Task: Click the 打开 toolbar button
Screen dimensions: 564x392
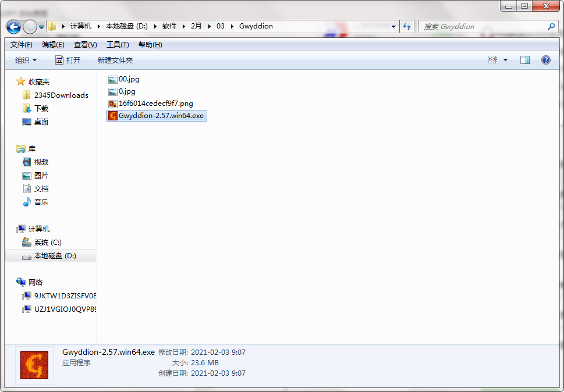Action: [x=68, y=60]
